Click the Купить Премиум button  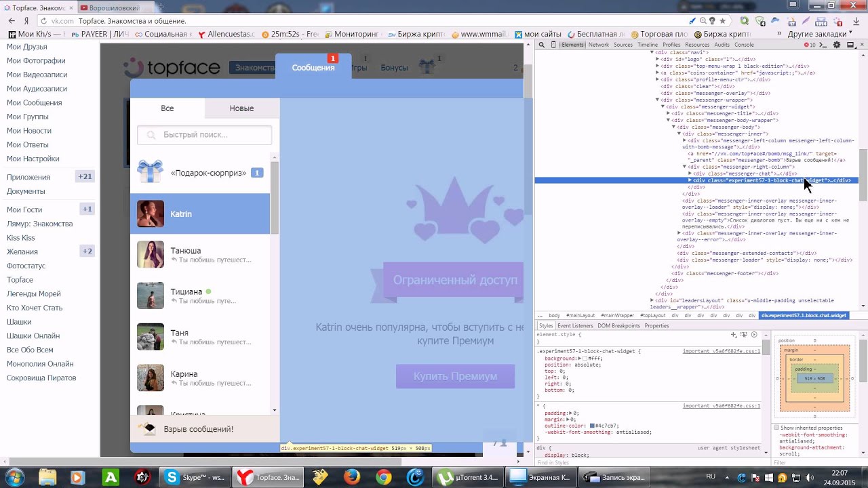[455, 376]
